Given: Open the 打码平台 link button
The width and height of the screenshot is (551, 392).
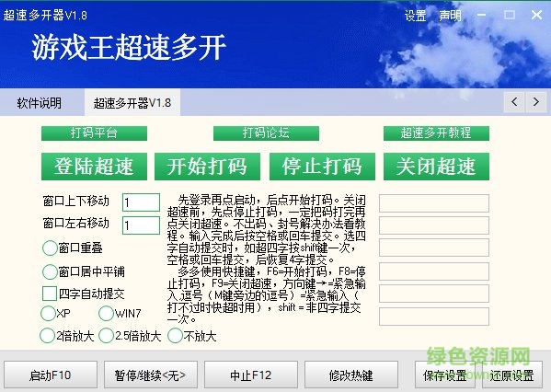Looking at the screenshot, I should click(94, 133).
